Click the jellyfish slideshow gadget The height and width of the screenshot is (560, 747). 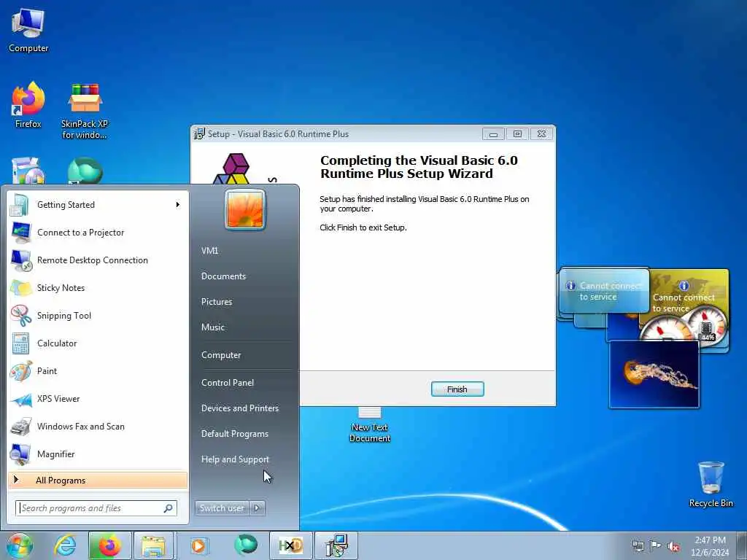pos(654,374)
